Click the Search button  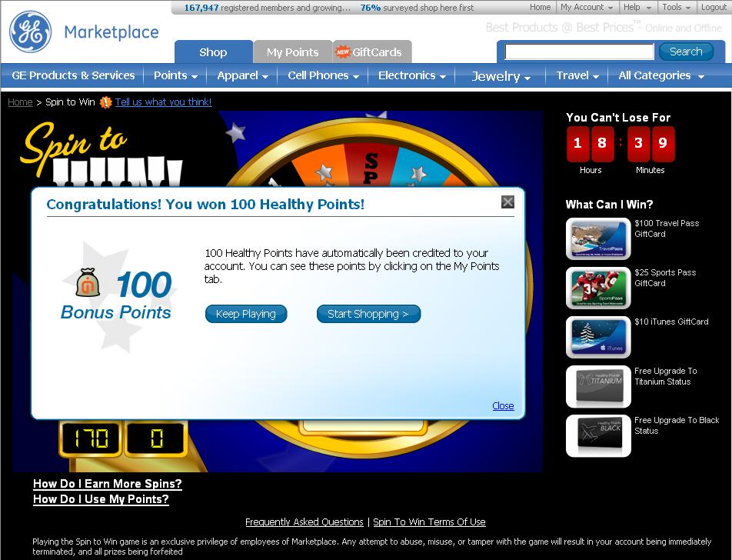[x=686, y=52]
